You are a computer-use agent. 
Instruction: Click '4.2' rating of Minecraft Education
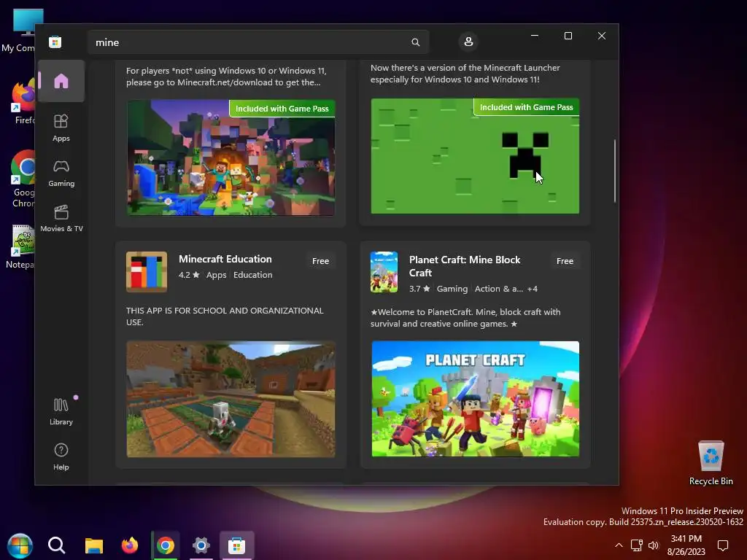coord(189,275)
